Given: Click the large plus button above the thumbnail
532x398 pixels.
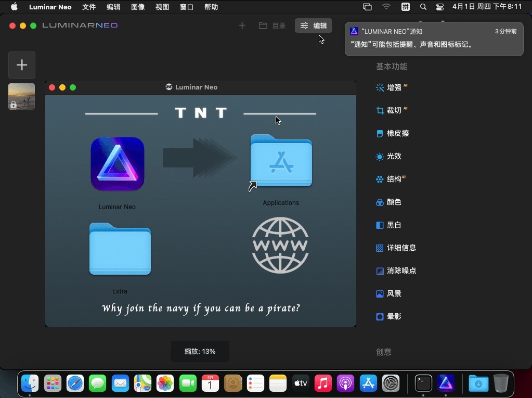Looking at the screenshot, I should pyautogui.click(x=22, y=65).
